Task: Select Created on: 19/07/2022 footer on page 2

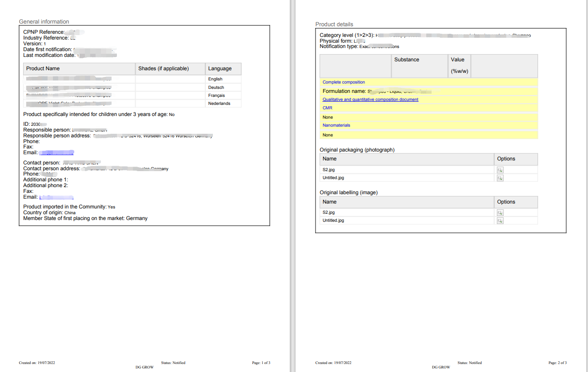Action: [x=333, y=363]
